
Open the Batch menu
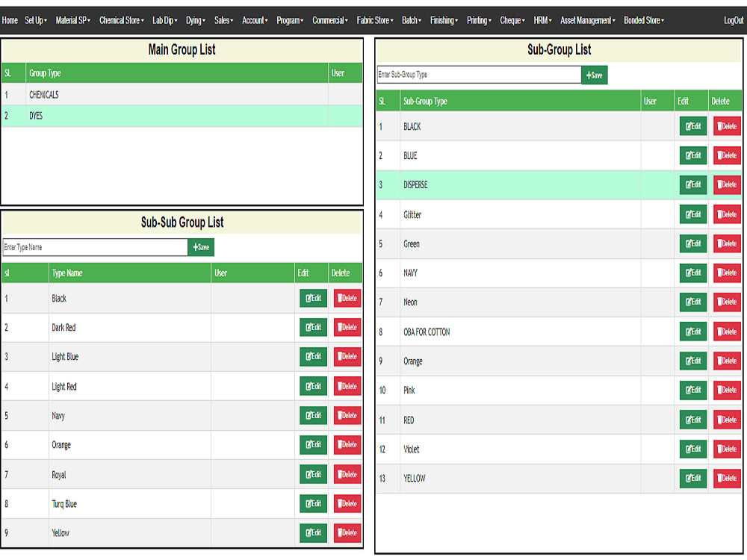click(411, 20)
